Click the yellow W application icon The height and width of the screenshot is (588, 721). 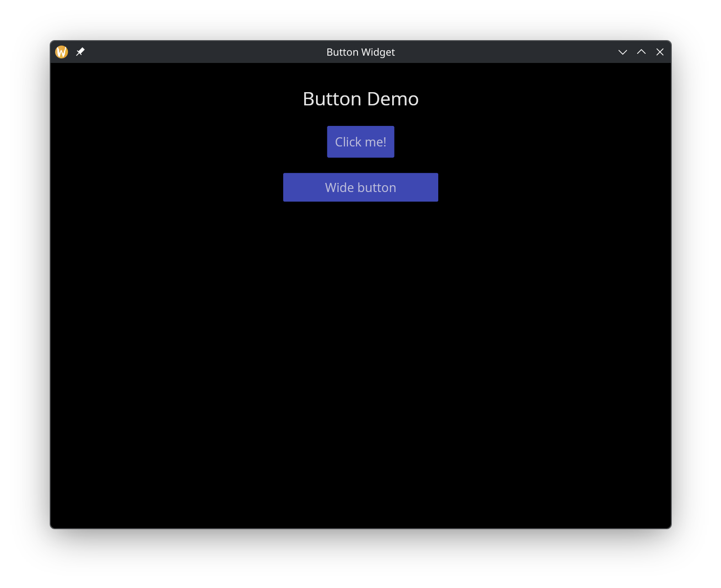click(62, 52)
